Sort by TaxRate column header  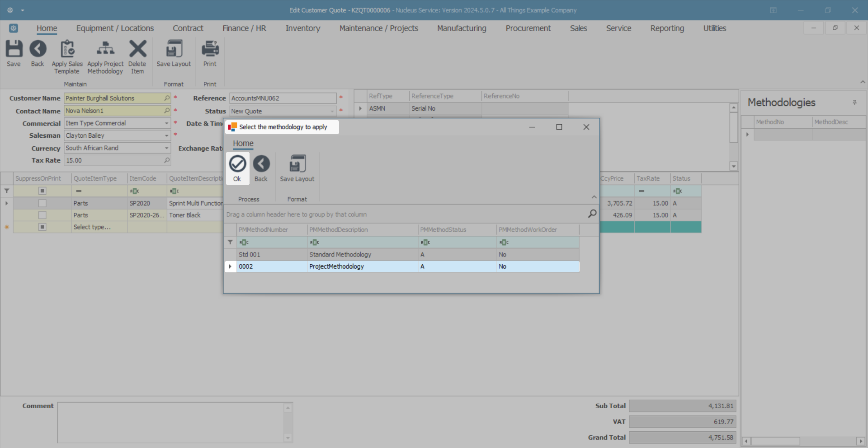point(652,178)
